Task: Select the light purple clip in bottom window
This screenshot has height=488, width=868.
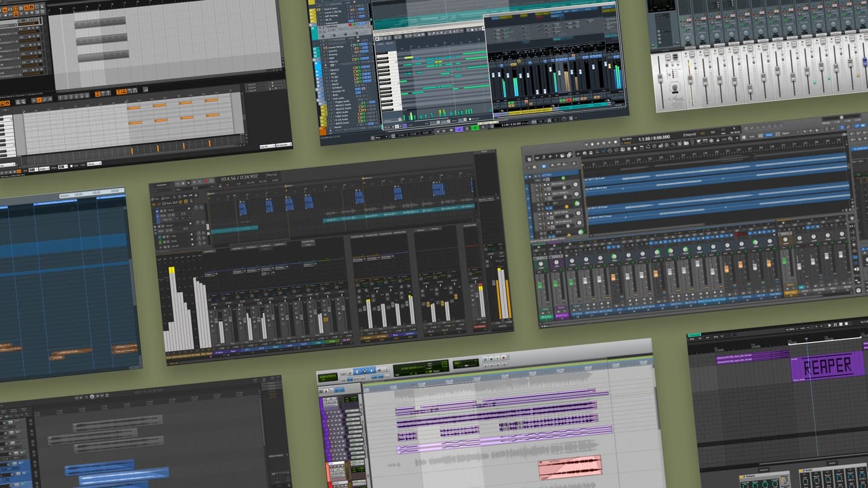Action: coord(504,439)
